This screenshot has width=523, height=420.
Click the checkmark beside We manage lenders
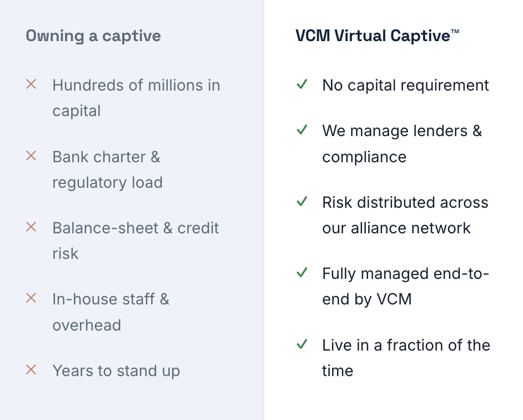(x=302, y=129)
